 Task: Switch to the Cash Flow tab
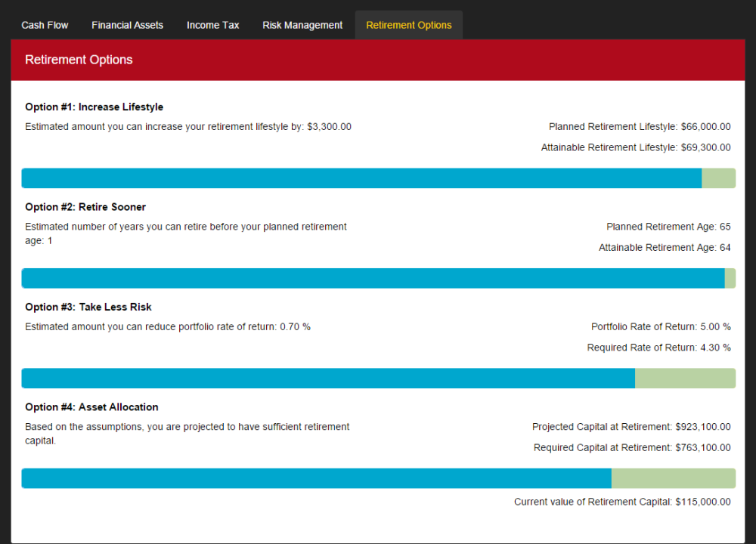(x=45, y=25)
